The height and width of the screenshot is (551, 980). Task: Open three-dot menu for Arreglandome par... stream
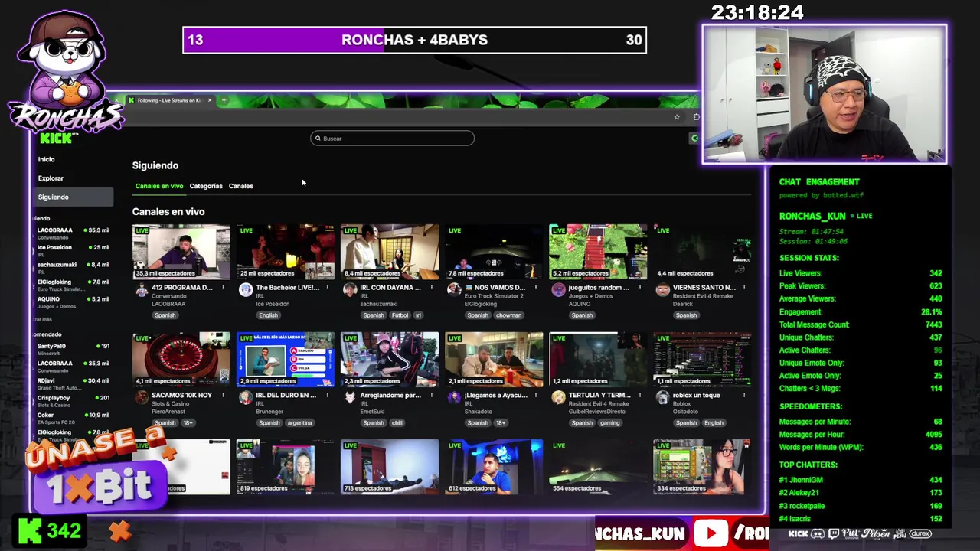pyautogui.click(x=431, y=395)
